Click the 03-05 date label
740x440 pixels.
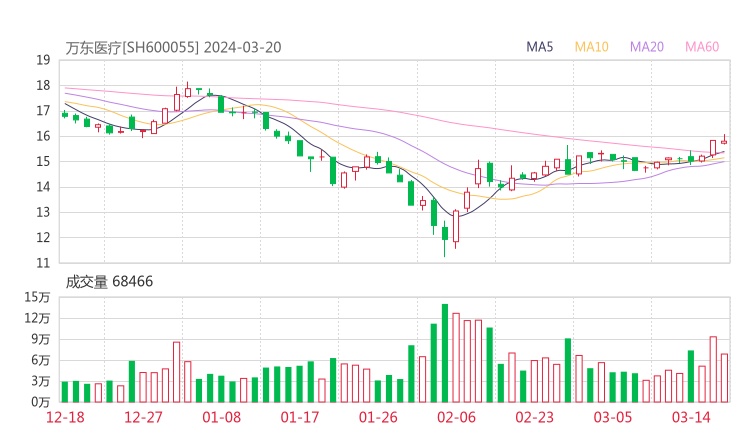click(x=613, y=417)
